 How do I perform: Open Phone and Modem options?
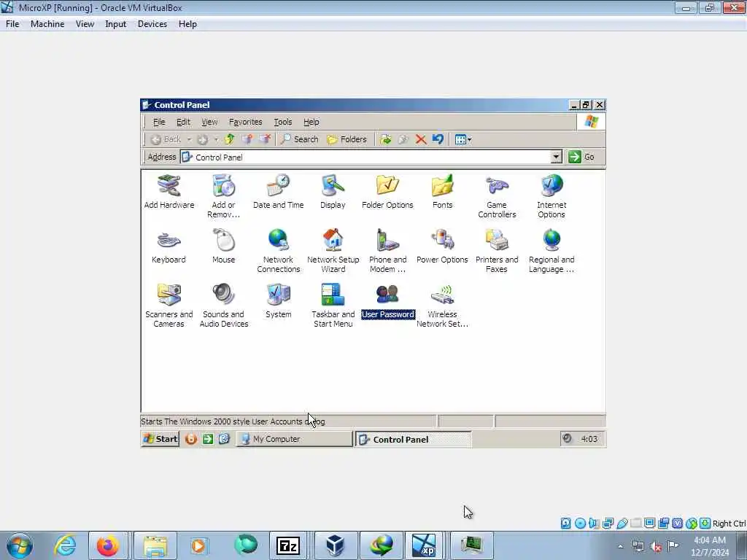click(x=387, y=251)
